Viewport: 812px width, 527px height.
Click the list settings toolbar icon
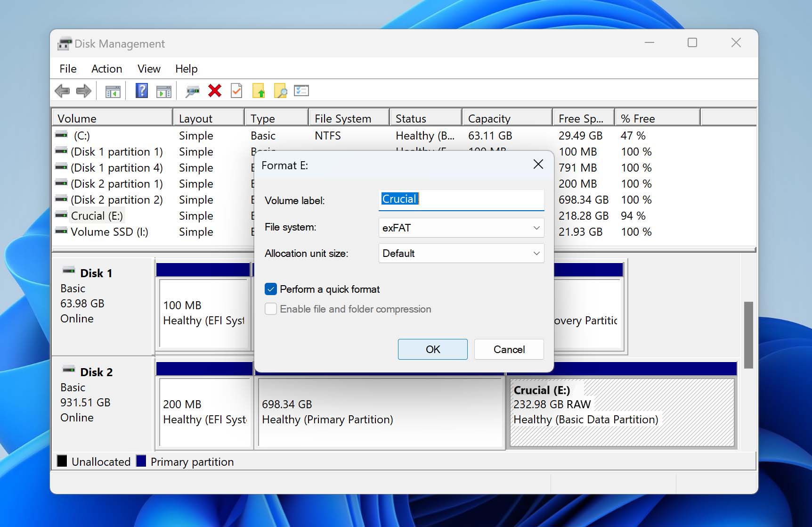301,91
